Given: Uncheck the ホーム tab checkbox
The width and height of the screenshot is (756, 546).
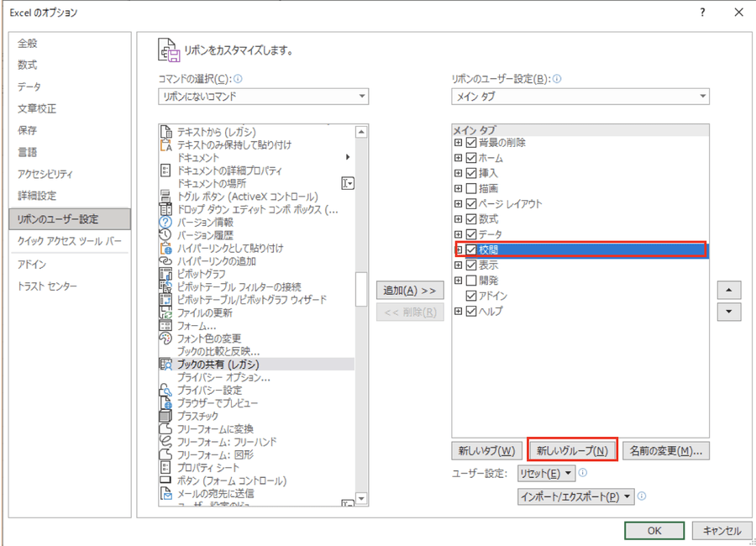Looking at the screenshot, I should click(x=471, y=158).
